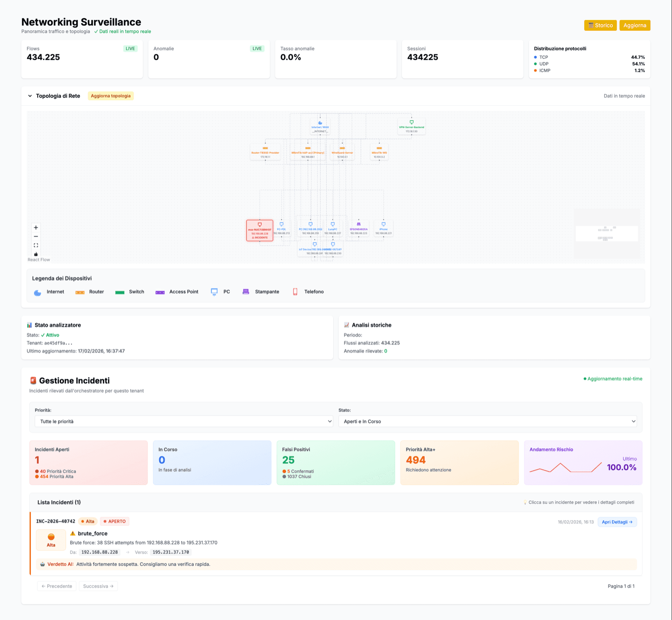Open details via Apri Dettagli link
Viewport: 672px width, 620px height.
(x=617, y=522)
